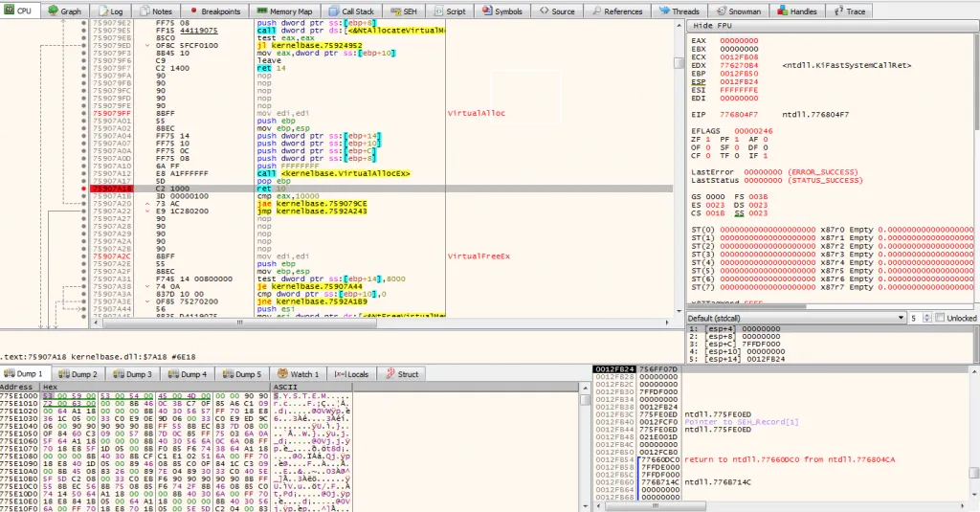Screen dimensions: 980x512
Task: Open the Symbols tab icon
Action: coord(487,11)
